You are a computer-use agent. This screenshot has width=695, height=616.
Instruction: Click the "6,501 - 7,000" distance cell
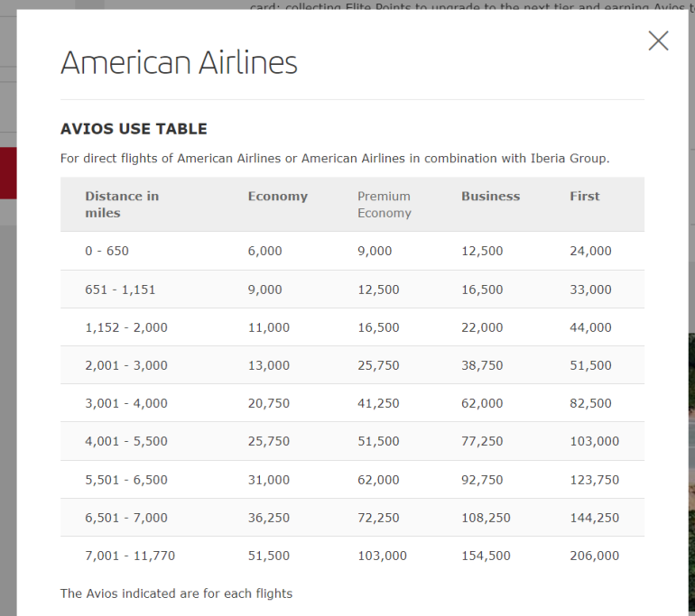[x=126, y=518]
